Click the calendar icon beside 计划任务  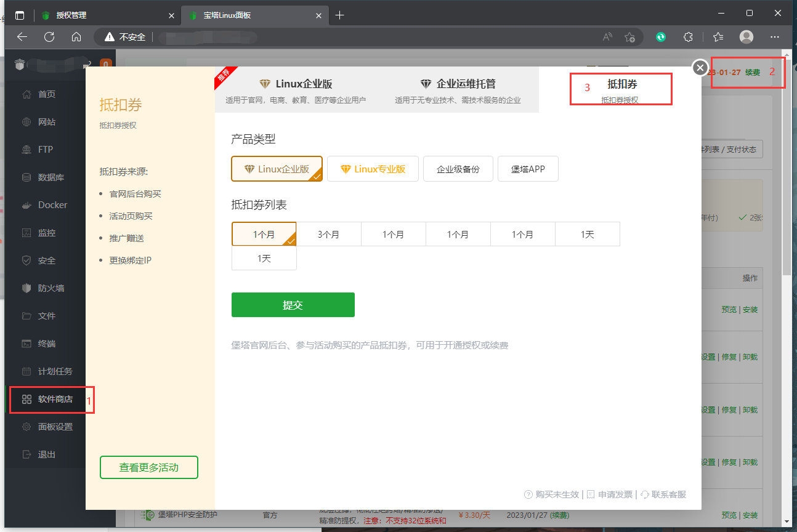click(x=26, y=371)
